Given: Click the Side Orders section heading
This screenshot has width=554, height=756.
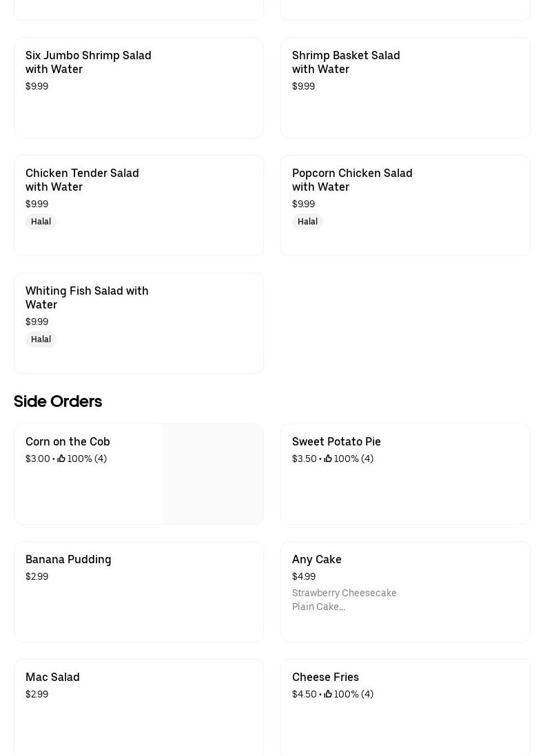Looking at the screenshot, I should click(58, 401).
